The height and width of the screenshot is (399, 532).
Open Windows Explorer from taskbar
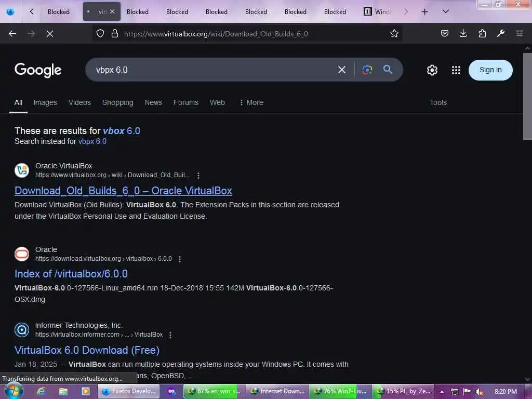click(x=63, y=391)
